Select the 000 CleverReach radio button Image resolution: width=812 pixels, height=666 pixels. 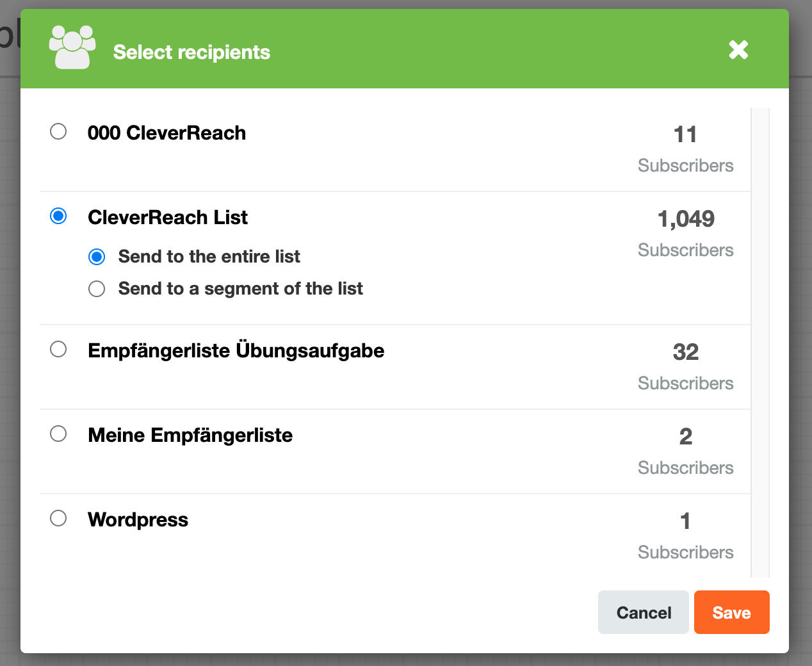coord(58,131)
